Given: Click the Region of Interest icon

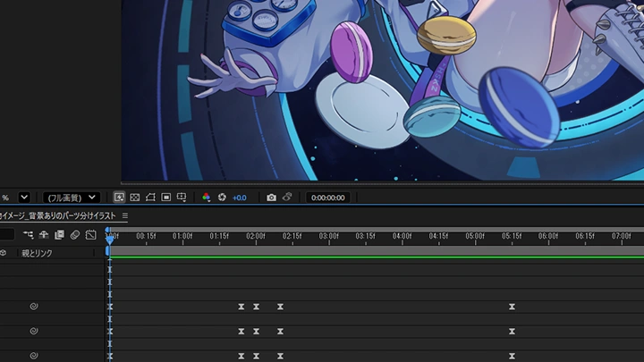Looking at the screenshot, I should pos(166,198).
